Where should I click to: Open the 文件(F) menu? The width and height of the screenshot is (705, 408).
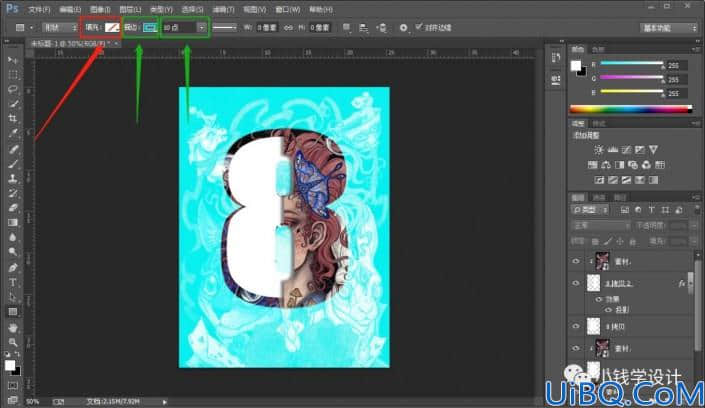(x=40, y=9)
